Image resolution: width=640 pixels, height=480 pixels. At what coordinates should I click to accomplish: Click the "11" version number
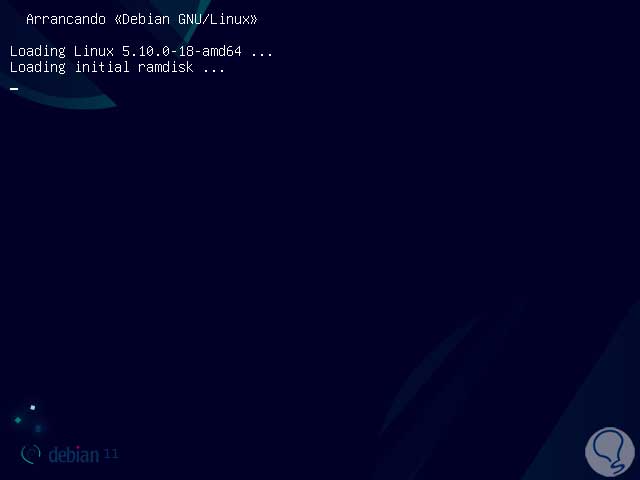click(111, 453)
